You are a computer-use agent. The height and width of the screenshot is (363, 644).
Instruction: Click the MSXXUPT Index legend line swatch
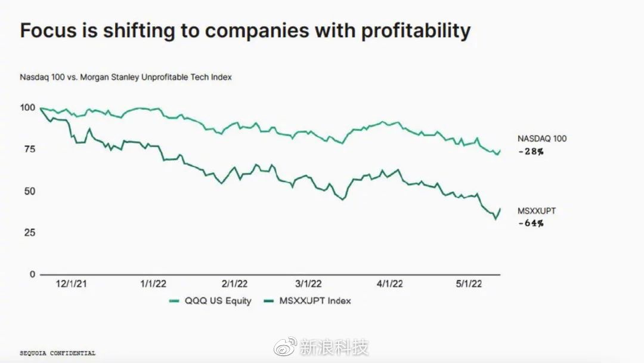click(x=268, y=301)
